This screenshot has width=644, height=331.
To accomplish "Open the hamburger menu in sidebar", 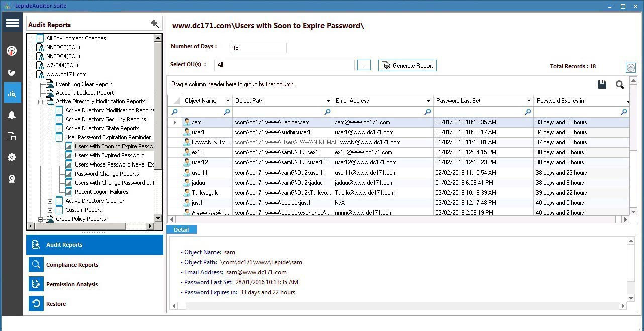I will pyautogui.click(x=12, y=23).
